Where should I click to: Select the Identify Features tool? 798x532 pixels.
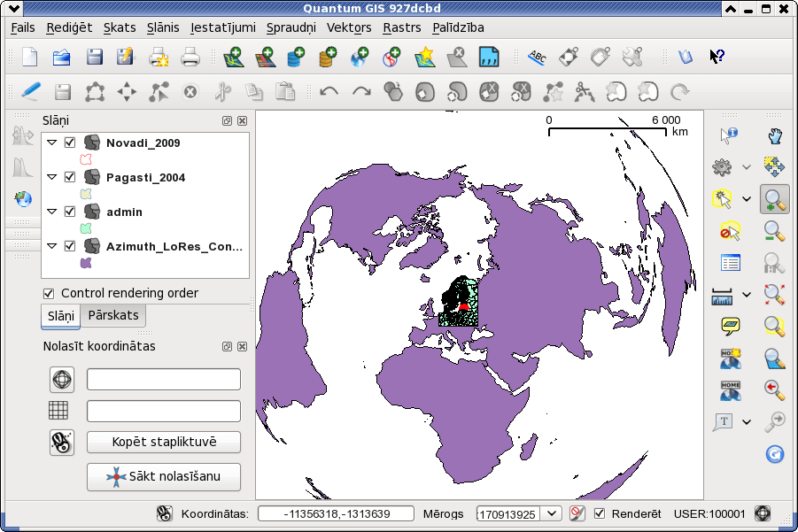[x=730, y=135]
